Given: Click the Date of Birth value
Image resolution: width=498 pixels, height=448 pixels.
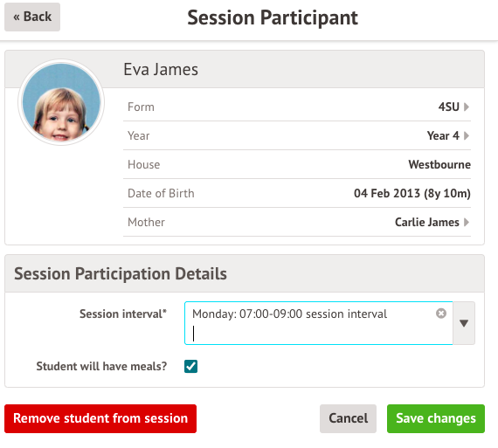Looking at the screenshot, I should 412,193.
